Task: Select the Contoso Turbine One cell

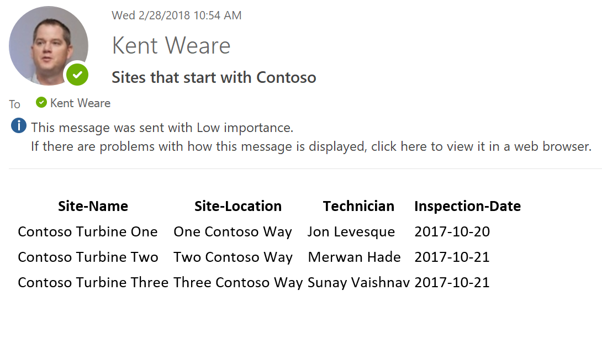Action: (x=88, y=231)
